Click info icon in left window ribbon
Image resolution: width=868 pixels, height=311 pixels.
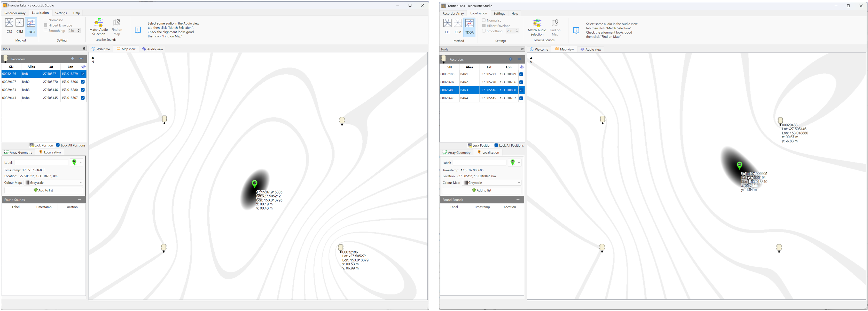138,30
